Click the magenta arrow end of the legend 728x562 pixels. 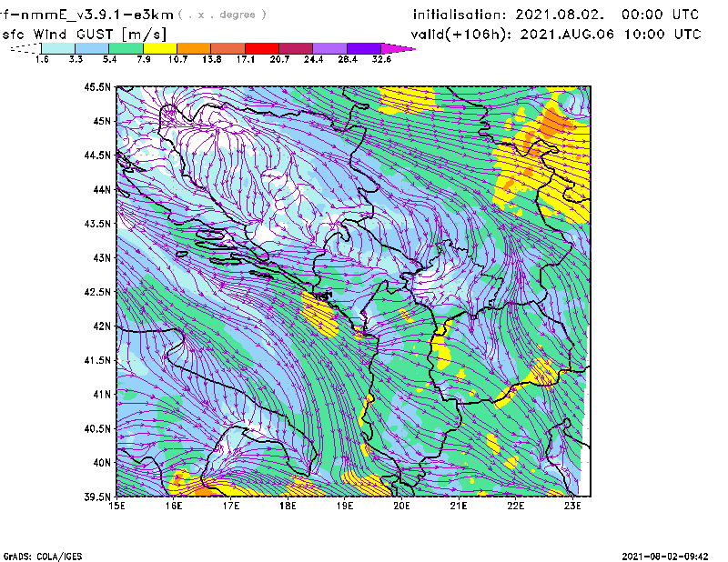point(398,48)
